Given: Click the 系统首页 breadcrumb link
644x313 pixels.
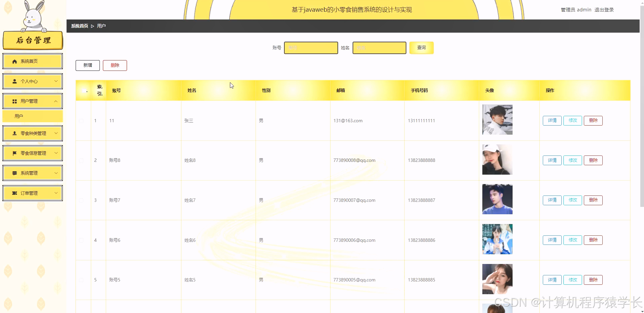Looking at the screenshot, I should coord(79,26).
